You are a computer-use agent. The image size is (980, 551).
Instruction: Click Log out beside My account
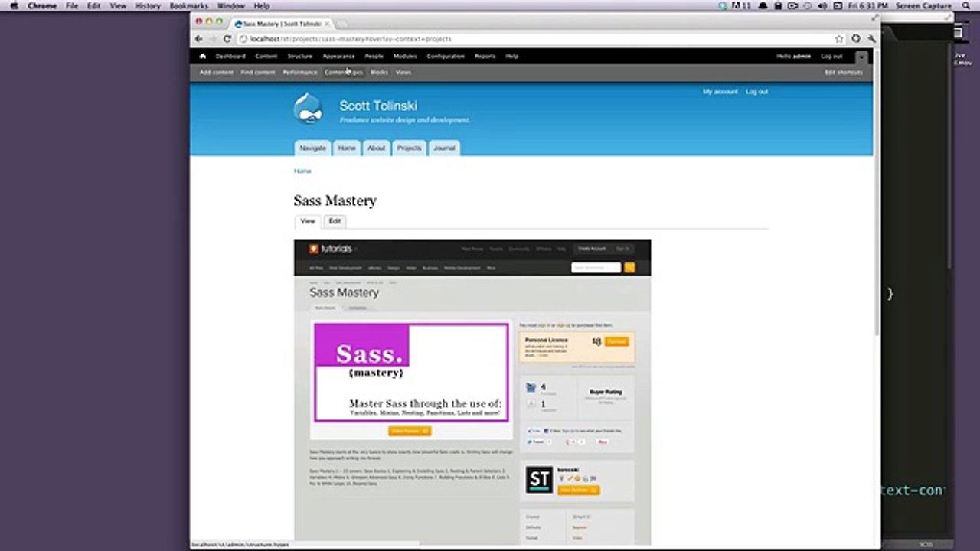tap(757, 91)
